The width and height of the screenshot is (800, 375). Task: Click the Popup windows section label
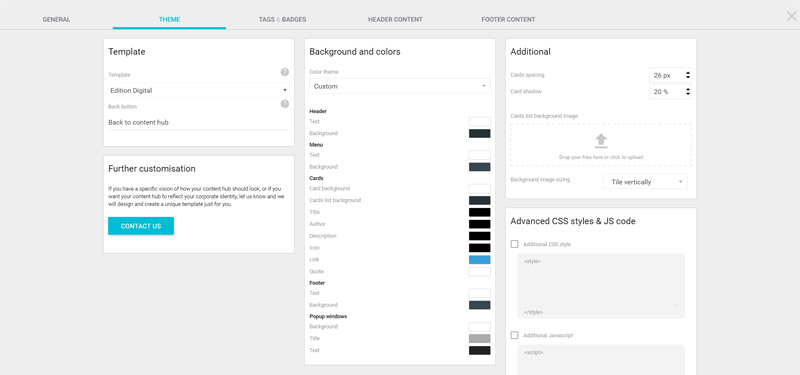click(328, 316)
